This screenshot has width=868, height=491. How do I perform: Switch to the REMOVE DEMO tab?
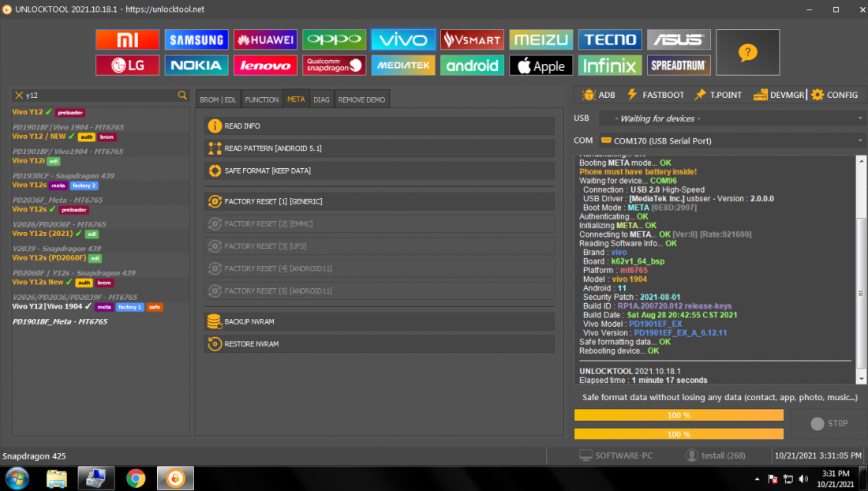tap(361, 99)
